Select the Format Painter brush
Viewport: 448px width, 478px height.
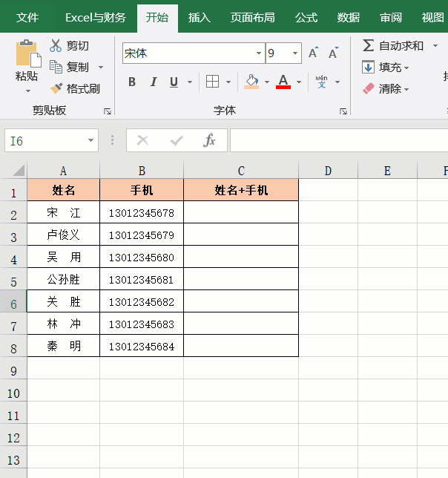pos(56,88)
